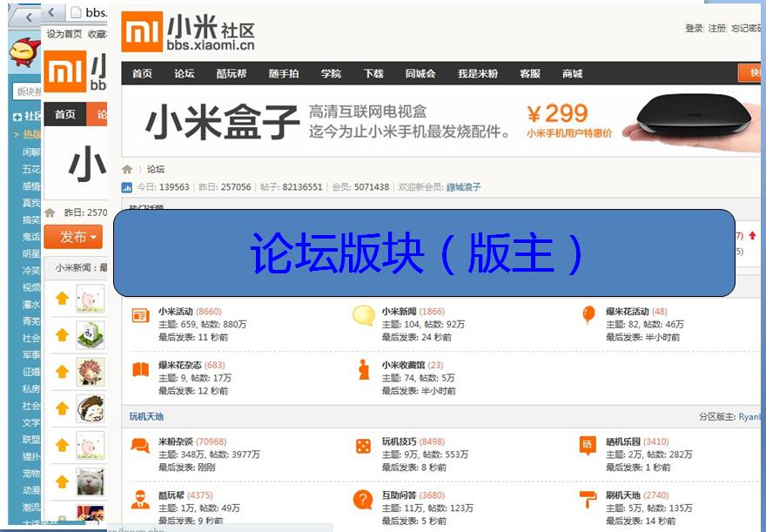Viewport: 766px width, 532px height.
Task: Click the back arrow beside the bbs address tab
Action: point(51,12)
